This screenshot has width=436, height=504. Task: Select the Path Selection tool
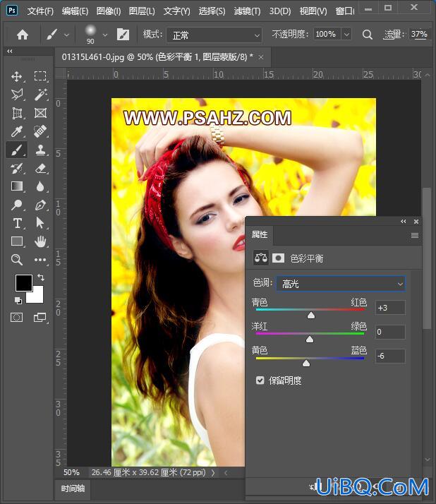(40, 223)
